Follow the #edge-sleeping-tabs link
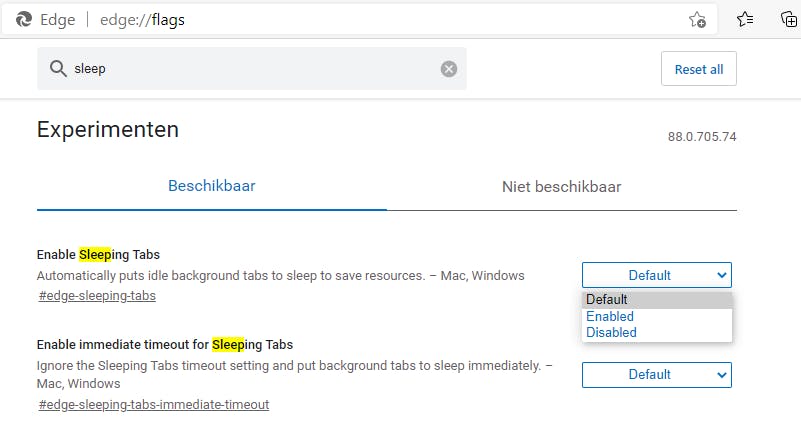801x422 pixels. tap(97, 295)
